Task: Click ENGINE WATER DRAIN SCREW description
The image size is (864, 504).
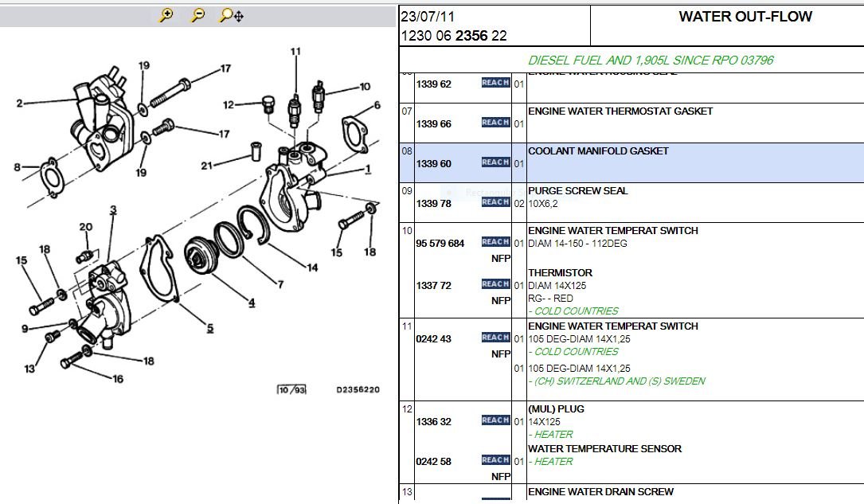Action: [x=600, y=492]
